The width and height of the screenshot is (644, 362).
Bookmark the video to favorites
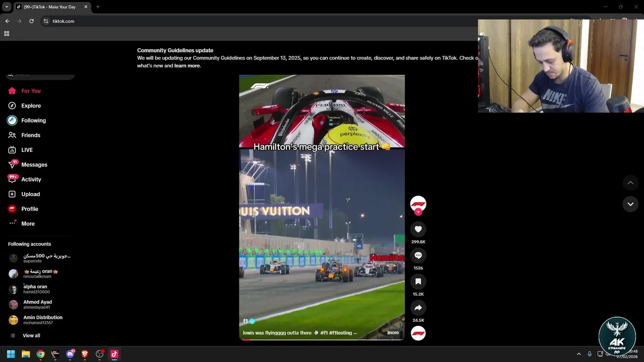[418, 282]
